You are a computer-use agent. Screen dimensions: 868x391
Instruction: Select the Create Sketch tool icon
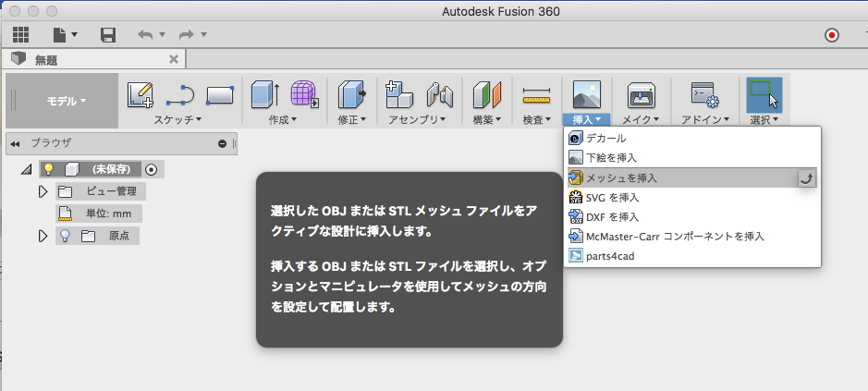point(141,94)
